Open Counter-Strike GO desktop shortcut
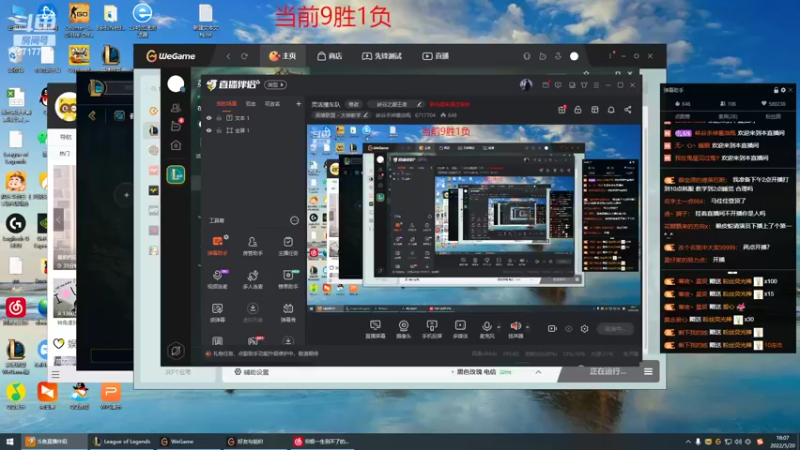Screen dimensions: 800x450 (x=79, y=20)
